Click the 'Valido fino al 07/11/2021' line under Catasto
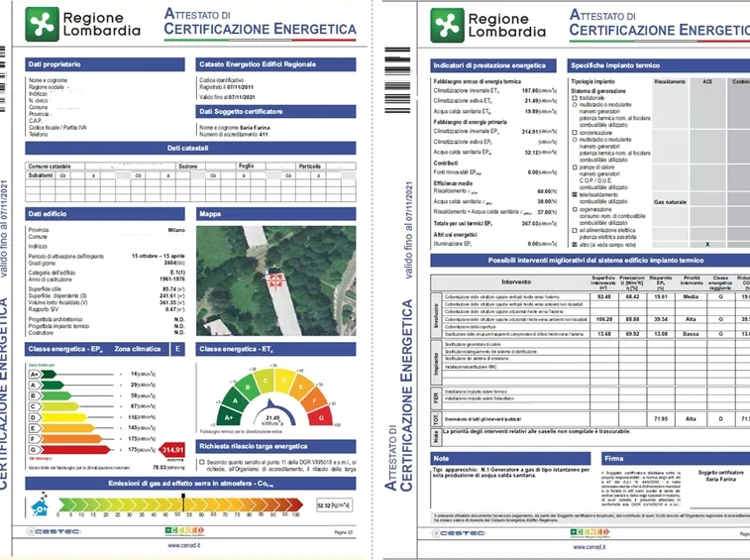The height and width of the screenshot is (560, 750). [226, 97]
